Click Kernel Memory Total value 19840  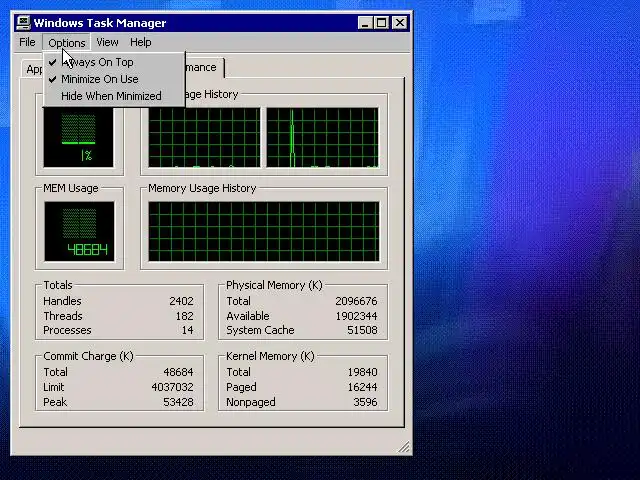pos(362,372)
